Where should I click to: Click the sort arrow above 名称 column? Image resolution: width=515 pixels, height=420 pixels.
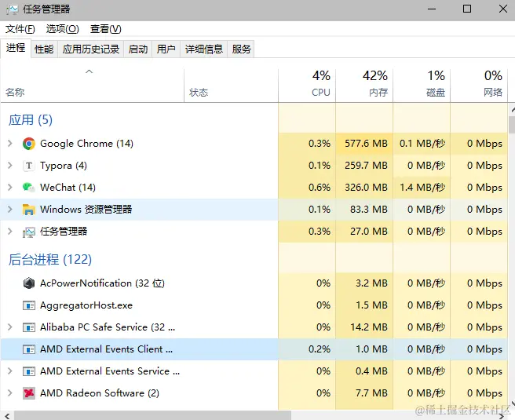point(89,71)
